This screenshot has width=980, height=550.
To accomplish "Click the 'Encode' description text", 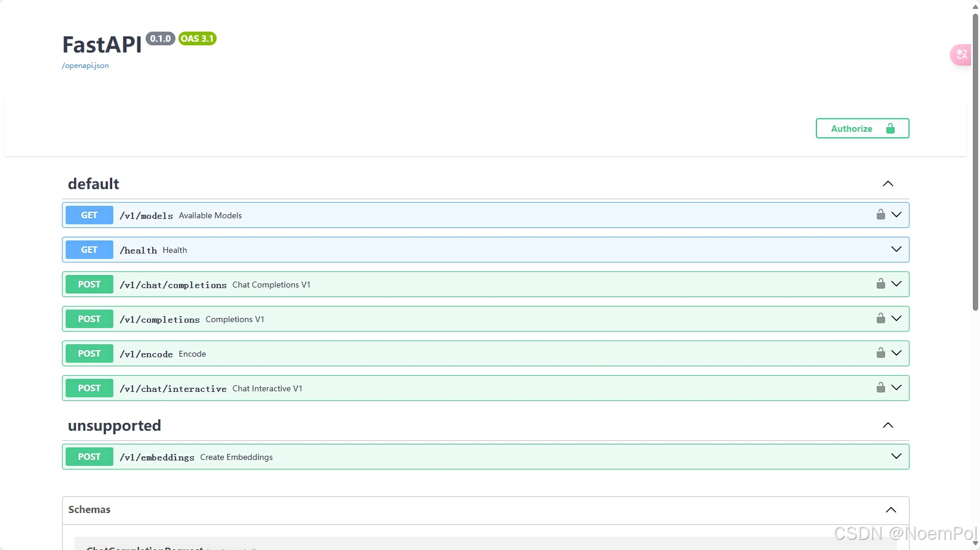I will 192,354.
